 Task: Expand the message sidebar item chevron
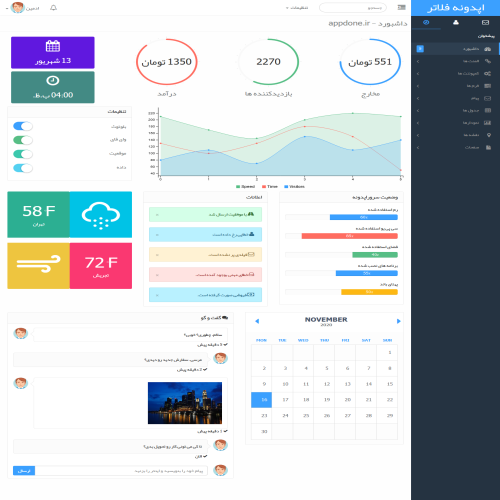tap(418, 98)
